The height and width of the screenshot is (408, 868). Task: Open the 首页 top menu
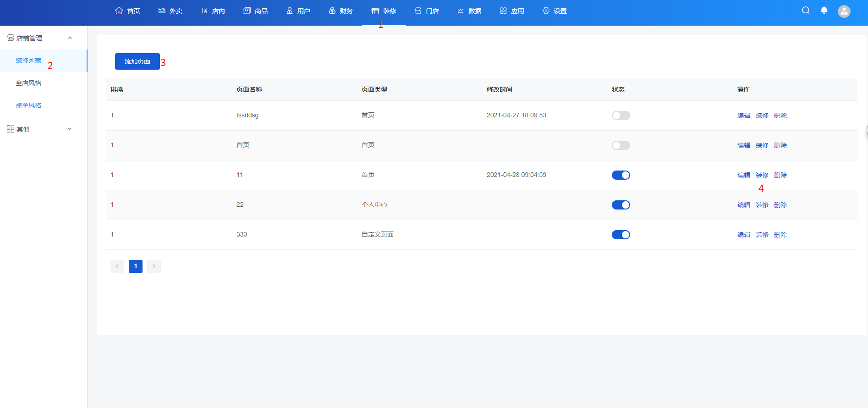pyautogui.click(x=127, y=11)
